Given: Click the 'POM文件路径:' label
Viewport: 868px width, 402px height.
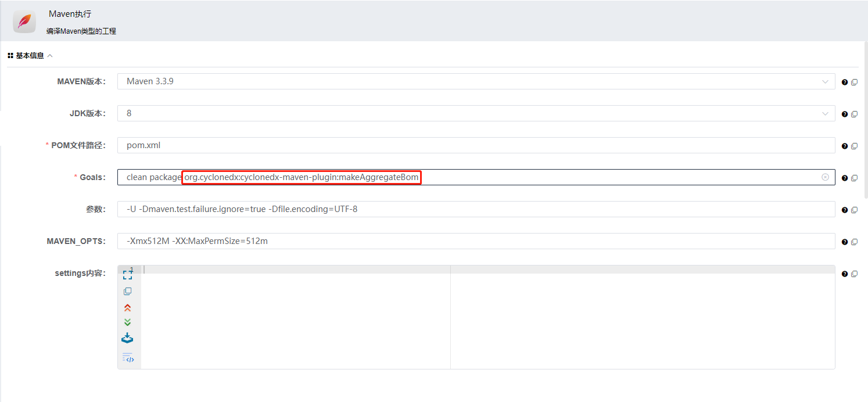Looking at the screenshot, I should (x=78, y=145).
